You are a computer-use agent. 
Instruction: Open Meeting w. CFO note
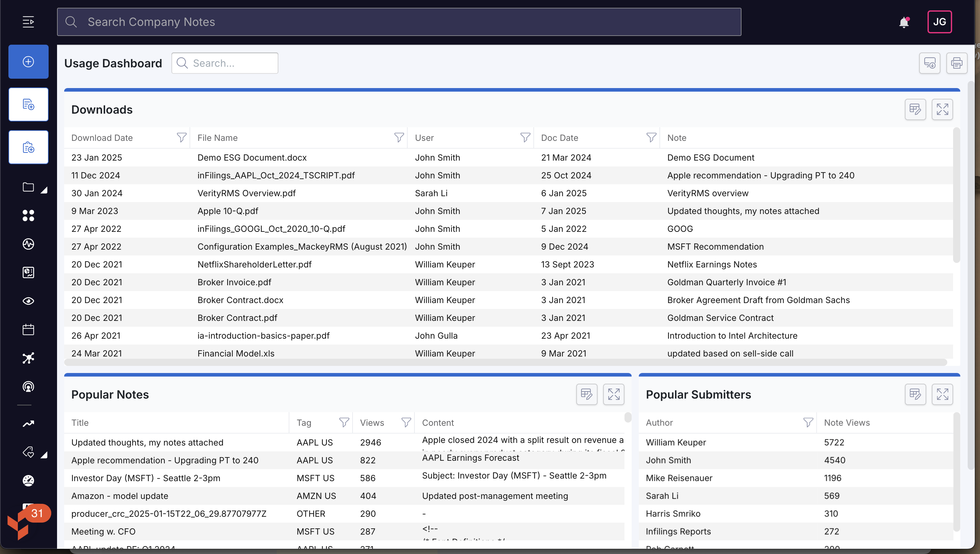tap(103, 532)
